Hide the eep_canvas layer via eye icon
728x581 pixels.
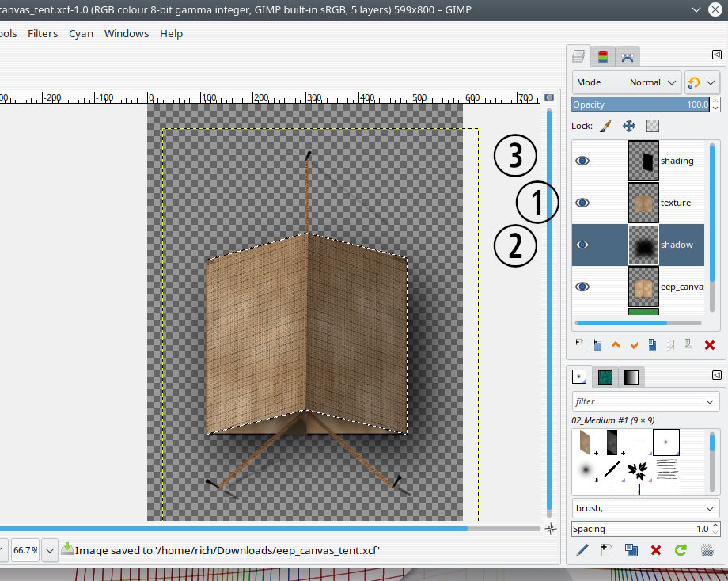pyautogui.click(x=582, y=287)
